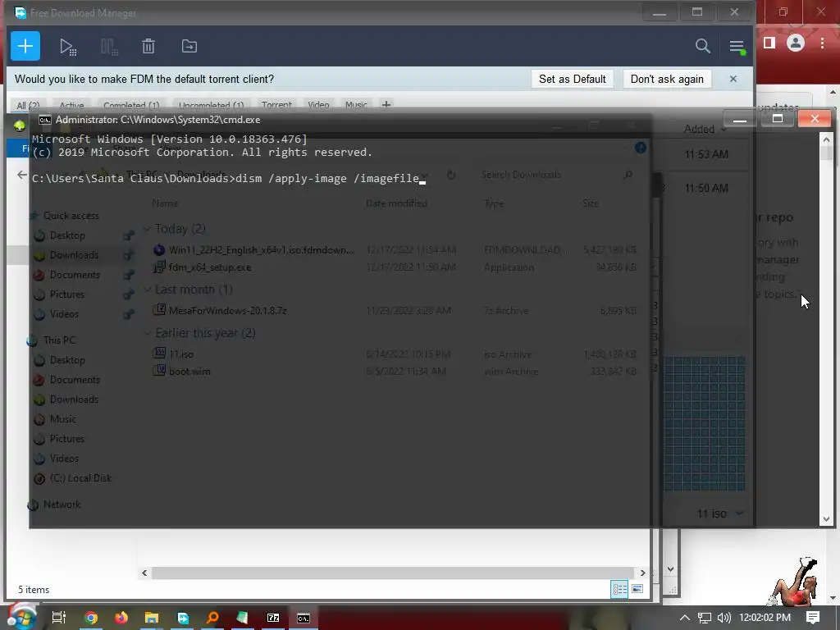
Task: Open Command Prompt taskbar icon
Action: pos(304,619)
